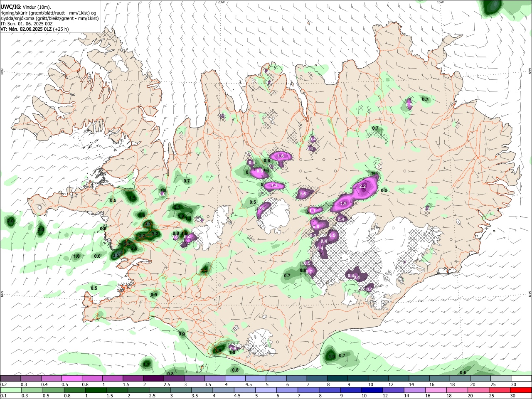Click the white 1.3 value in purple oval
This screenshot has width=532, height=399.
274,186
